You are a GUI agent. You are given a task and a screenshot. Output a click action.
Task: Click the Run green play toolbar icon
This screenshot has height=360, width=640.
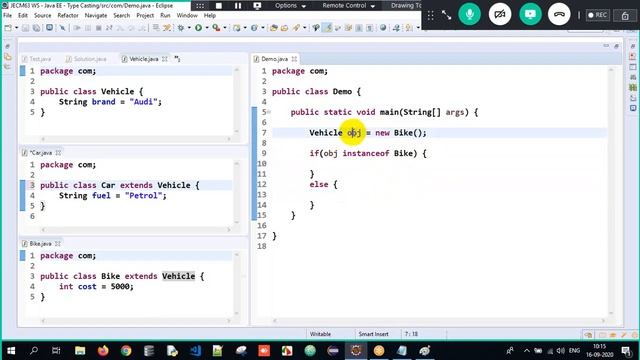pyautogui.click(x=198, y=28)
